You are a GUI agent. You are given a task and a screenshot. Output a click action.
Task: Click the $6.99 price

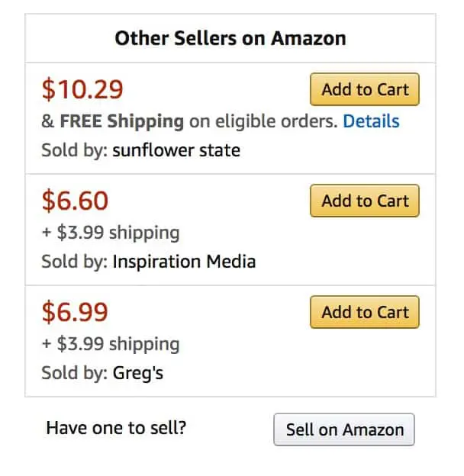(x=75, y=313)
